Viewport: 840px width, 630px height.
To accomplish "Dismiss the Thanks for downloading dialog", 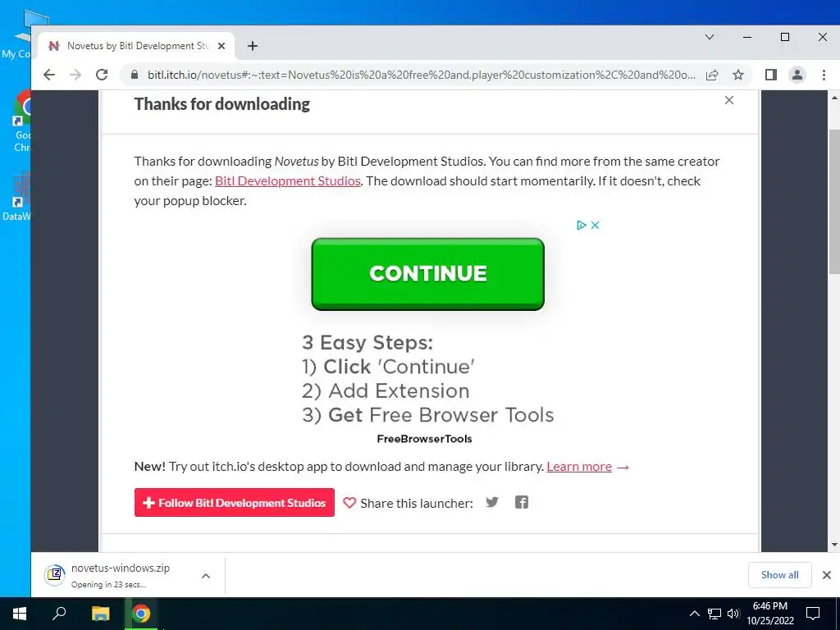I will click(729, 100).
